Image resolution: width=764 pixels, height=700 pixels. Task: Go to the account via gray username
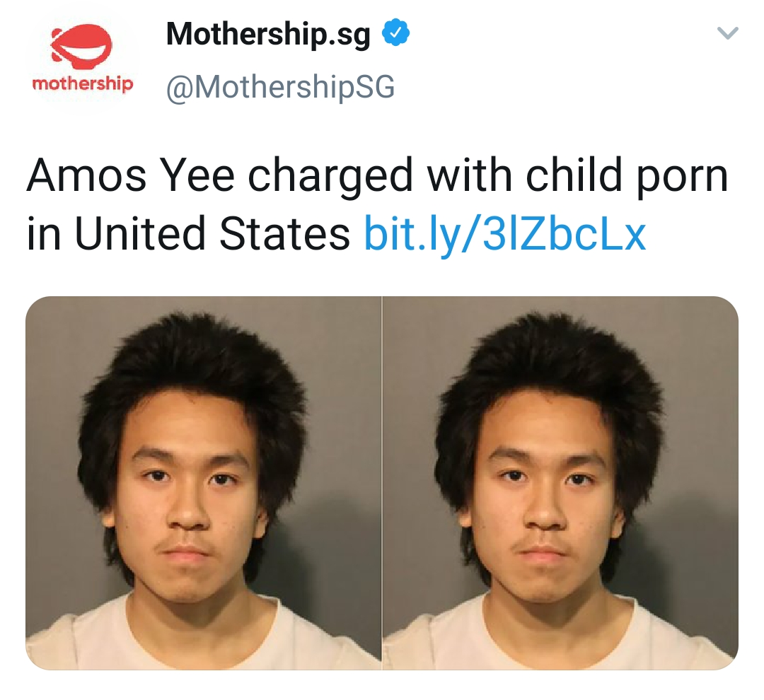[280, 87]
